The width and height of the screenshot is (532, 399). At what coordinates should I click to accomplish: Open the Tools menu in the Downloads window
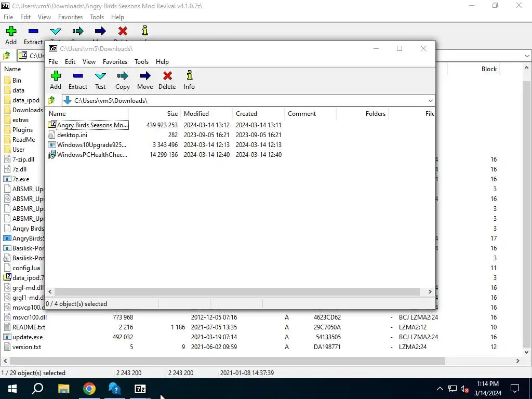[x=141, y=62]
